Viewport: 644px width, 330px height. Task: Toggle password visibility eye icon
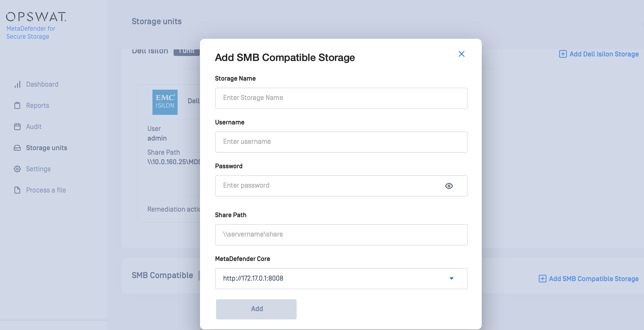point(449,186)
